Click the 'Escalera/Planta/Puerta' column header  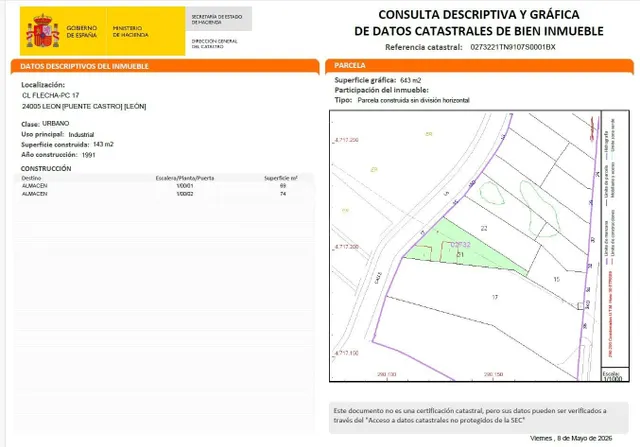pos(185,178)
